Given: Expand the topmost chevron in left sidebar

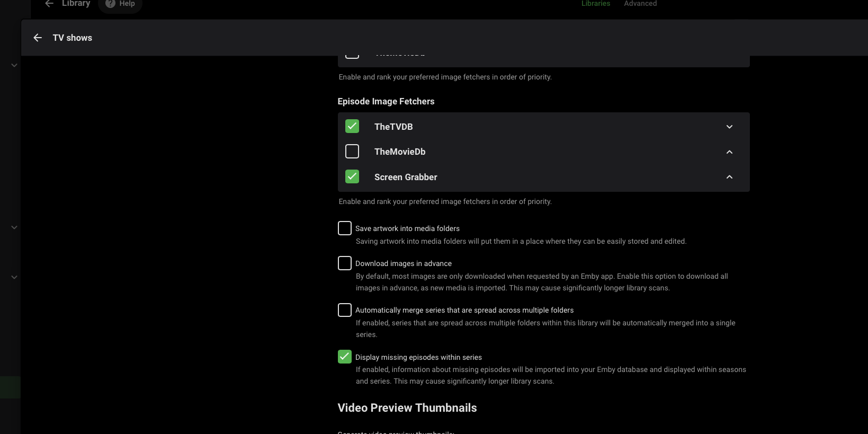Looking at the screenshot, I should (14, 65).
